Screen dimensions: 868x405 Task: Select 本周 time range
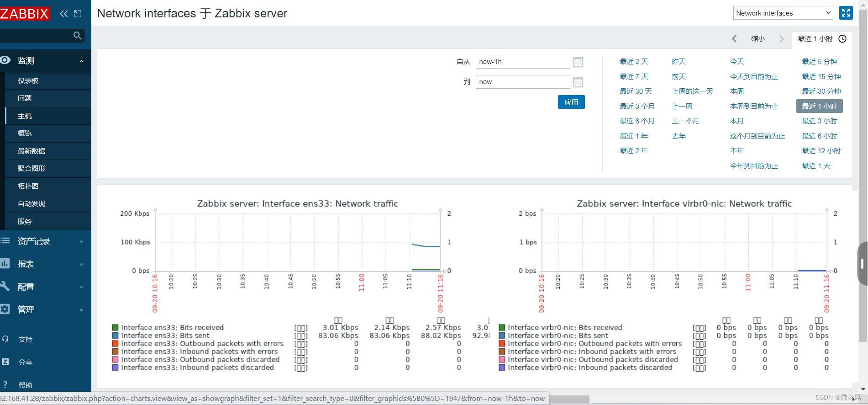coord(737,91)
